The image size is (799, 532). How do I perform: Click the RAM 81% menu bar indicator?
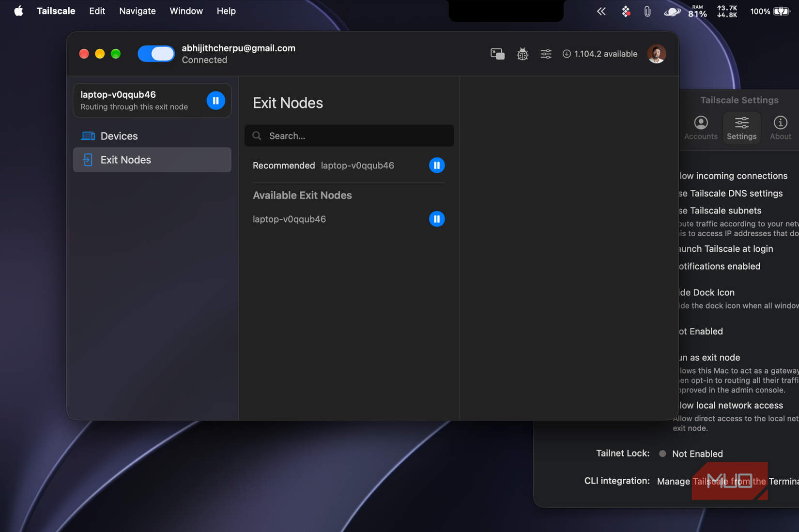[697, 11]
